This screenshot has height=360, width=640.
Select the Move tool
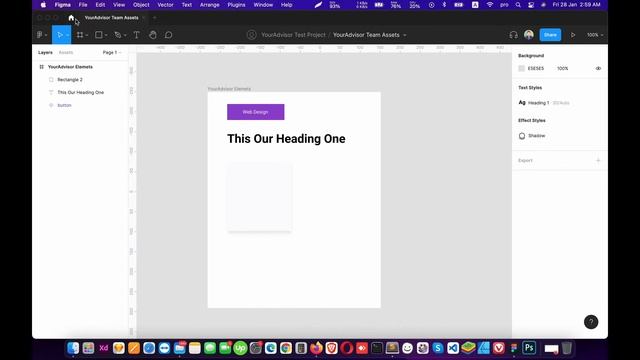pyautogui.click(x=60, y=35)
